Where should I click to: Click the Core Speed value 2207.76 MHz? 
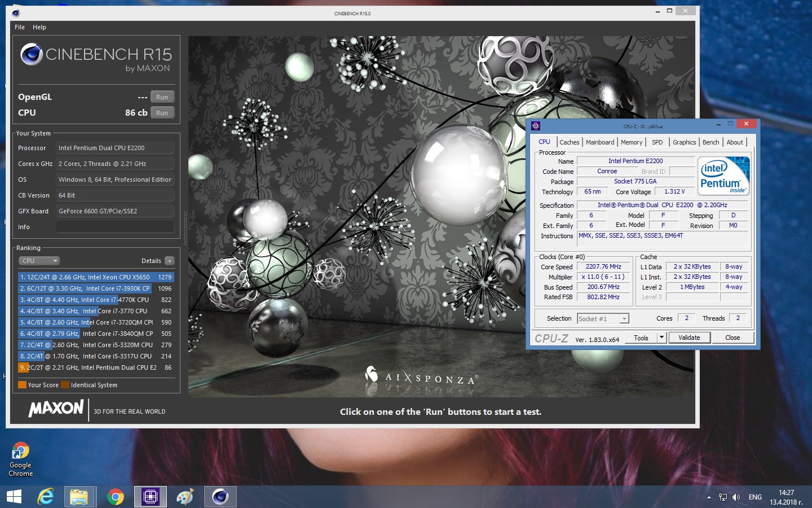603,266
